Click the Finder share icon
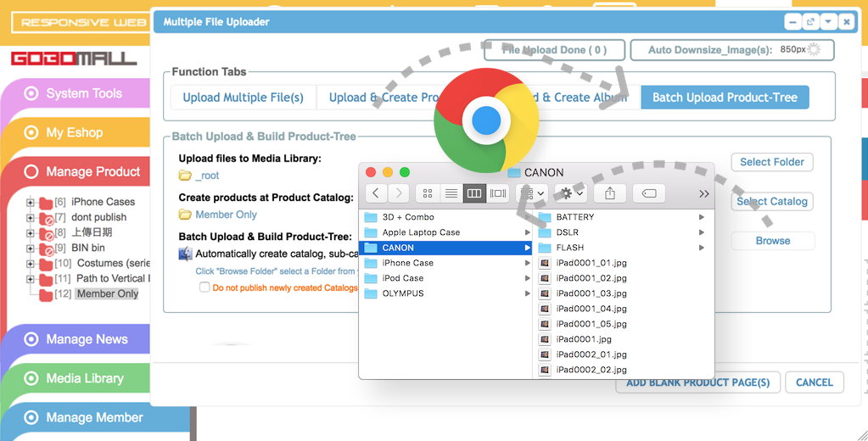Viewport: 868px width, 441px height. coord(610,193)
